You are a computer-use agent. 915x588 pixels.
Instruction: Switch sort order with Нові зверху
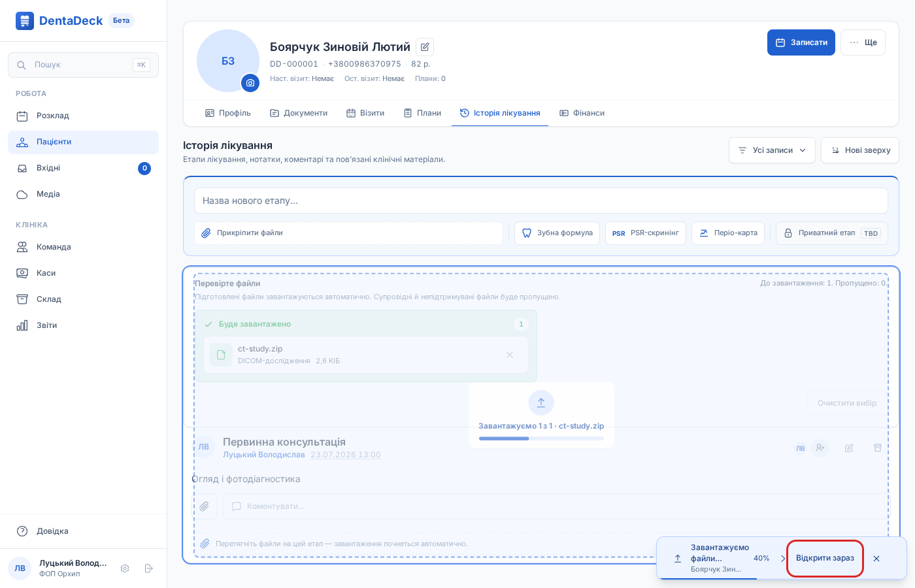click(860, 150)
